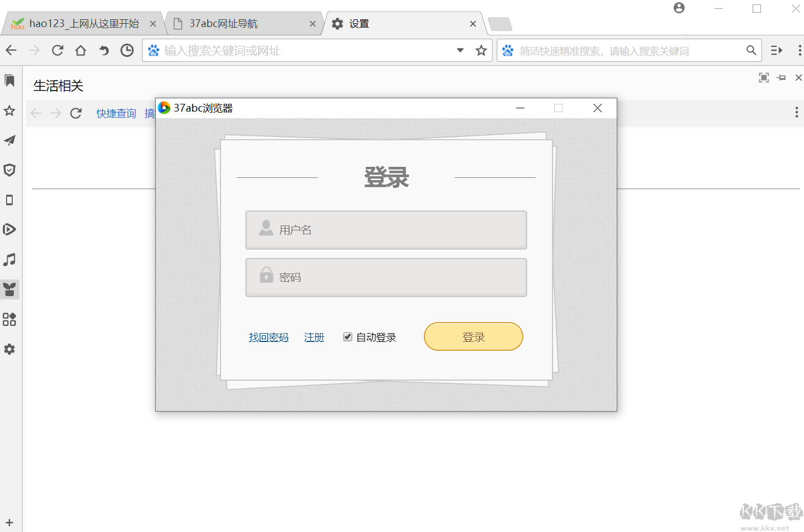Open the music note sidebar icon
This screenshot has width=804, height=532.
9,260
